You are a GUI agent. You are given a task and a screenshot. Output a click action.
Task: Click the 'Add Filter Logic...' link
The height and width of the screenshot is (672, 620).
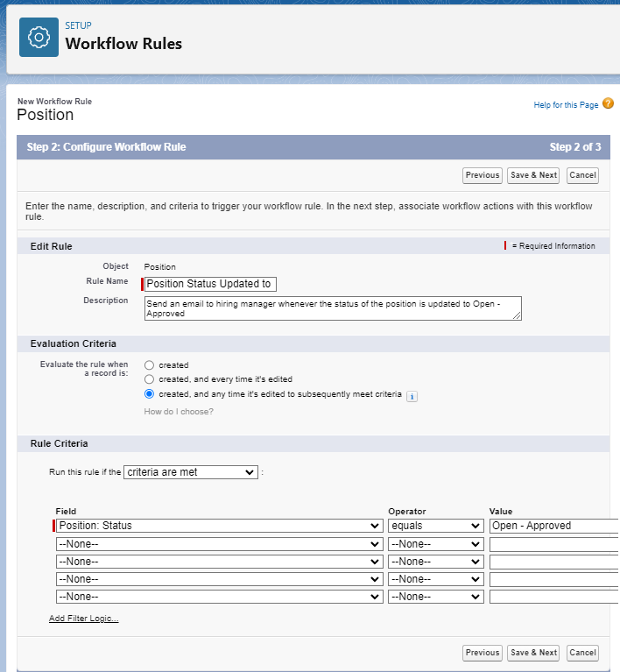coord(83,619)
